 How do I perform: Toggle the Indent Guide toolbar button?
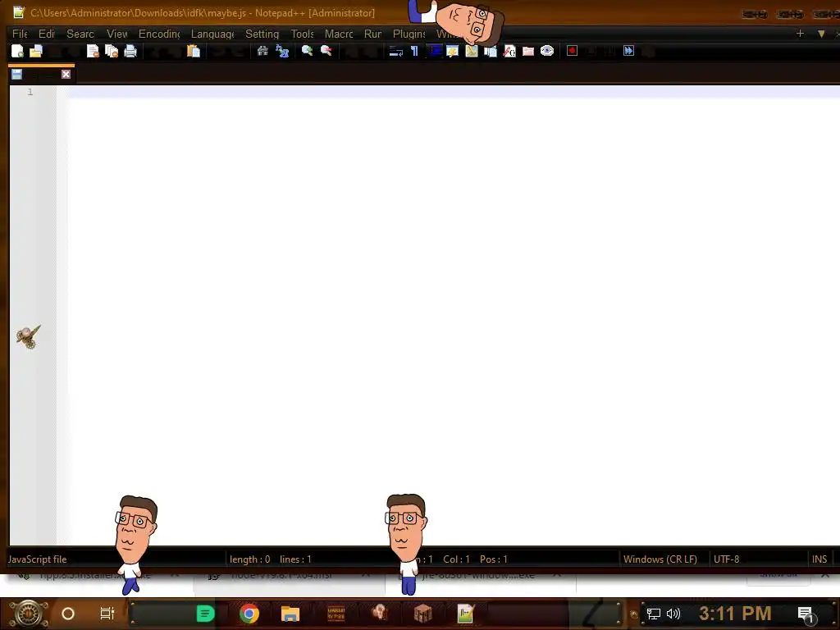434,51
